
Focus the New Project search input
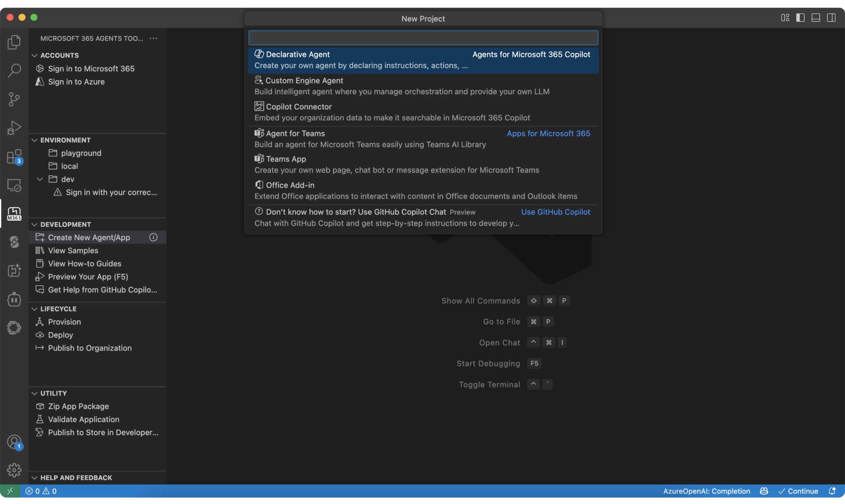coord(423,38)
